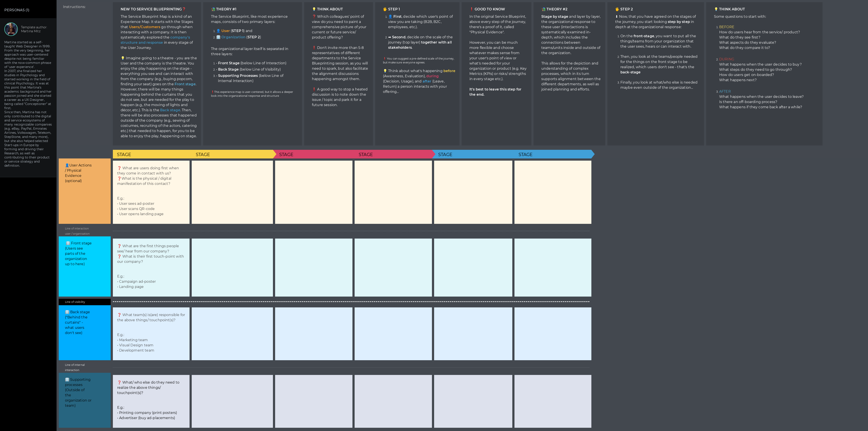Click the hand icon next to STEP 1

point(385,9)
